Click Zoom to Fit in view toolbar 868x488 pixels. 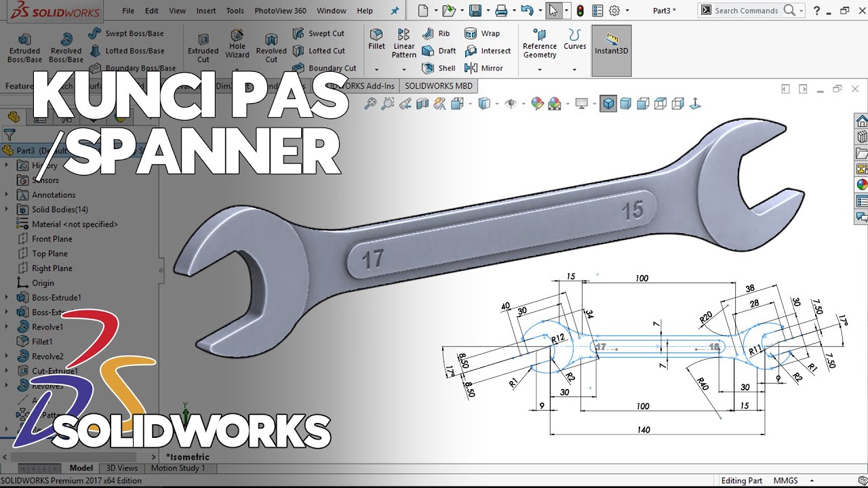point(370,104)
